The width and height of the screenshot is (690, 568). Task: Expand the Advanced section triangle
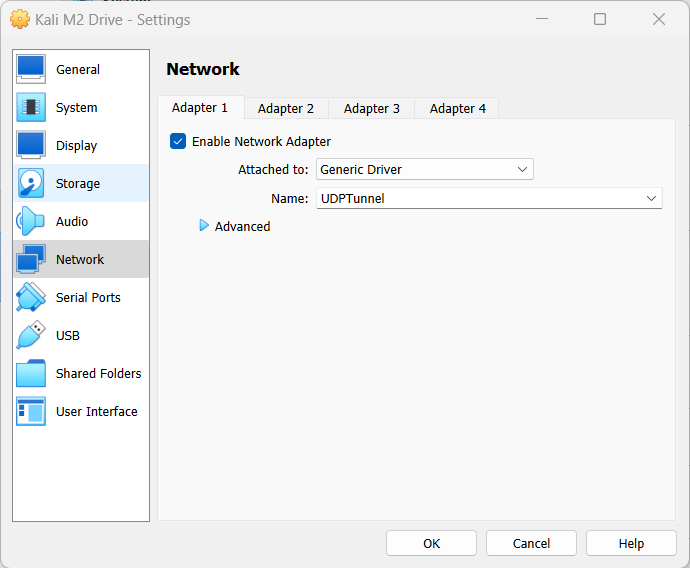pos(204,226)
